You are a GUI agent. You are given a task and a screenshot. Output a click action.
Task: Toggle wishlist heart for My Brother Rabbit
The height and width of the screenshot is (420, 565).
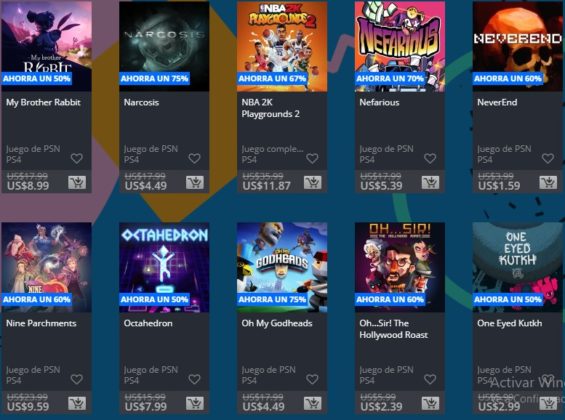click(x=76, y=158)
